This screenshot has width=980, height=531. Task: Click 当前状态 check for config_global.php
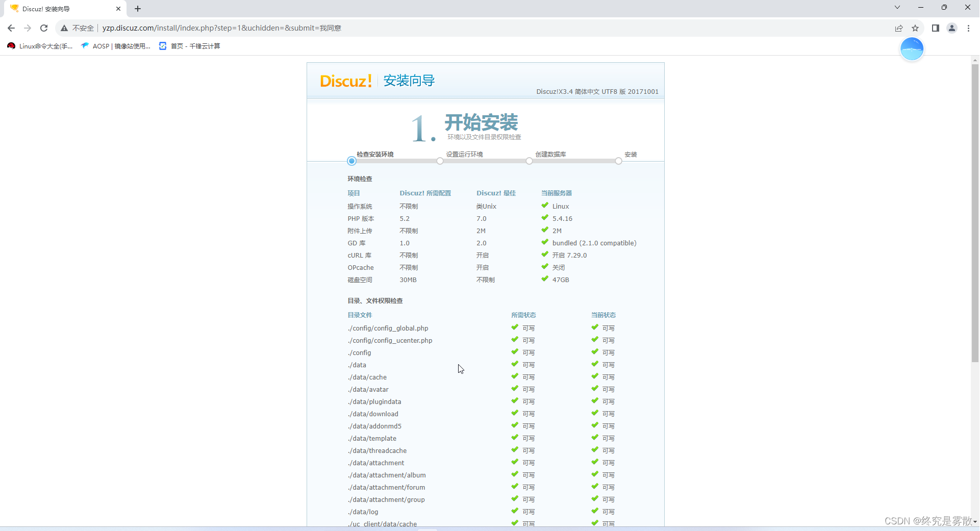595,327
